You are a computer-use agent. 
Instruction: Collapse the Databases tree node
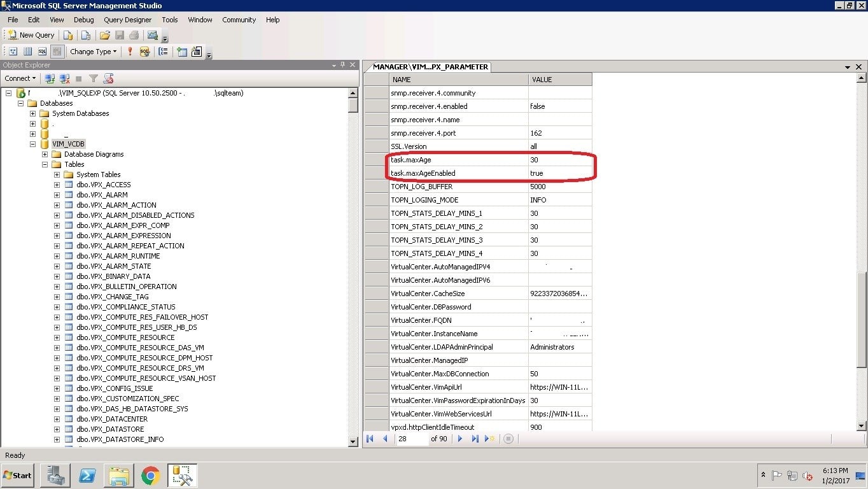click(21, 103)
